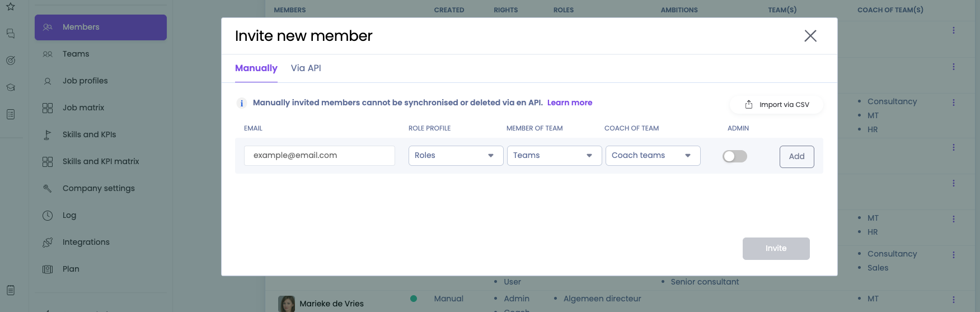Click the Integrations plug icon
The image size is (980, 312).
(48, 243)
